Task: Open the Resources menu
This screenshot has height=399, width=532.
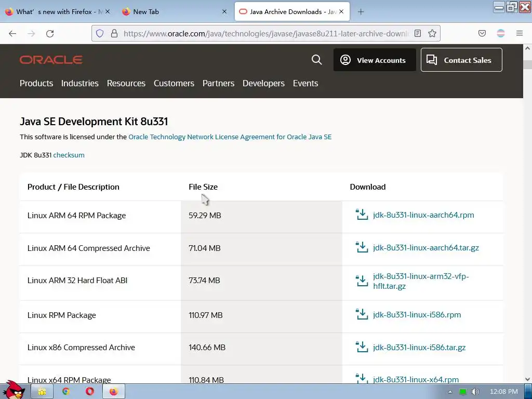Action: 126,83
